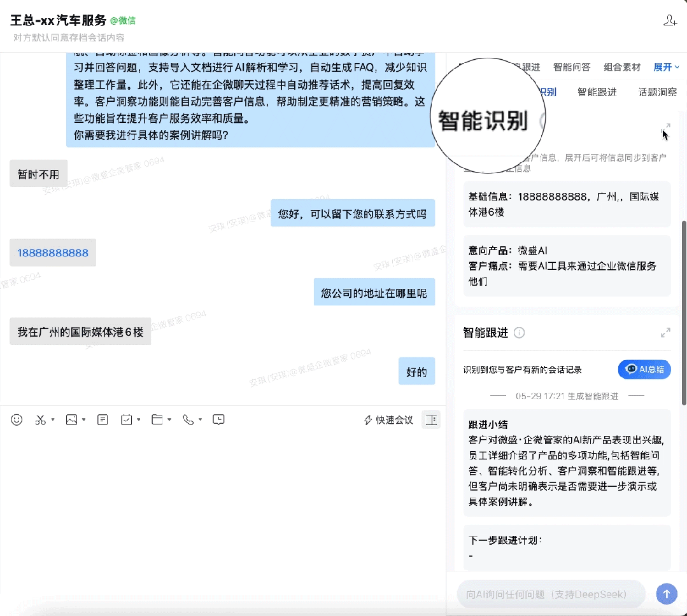
Task: Click the add-contact icon at top right
Action: [670, 20]
